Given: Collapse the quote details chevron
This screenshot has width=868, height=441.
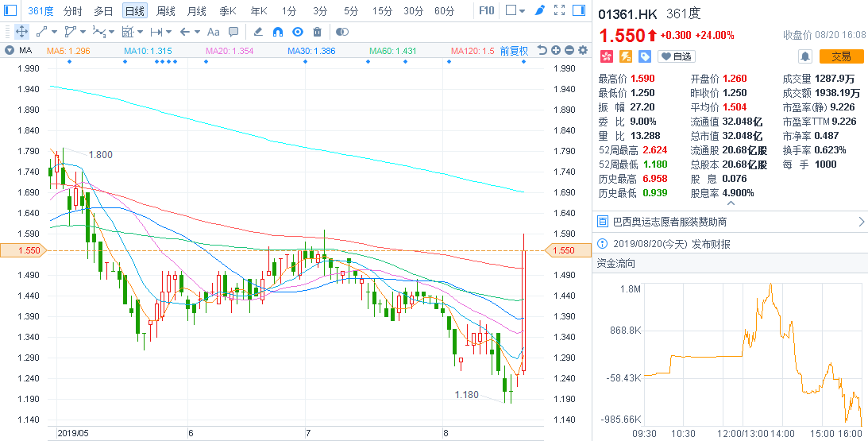Looking at the screenshot, I should (731, 203).
